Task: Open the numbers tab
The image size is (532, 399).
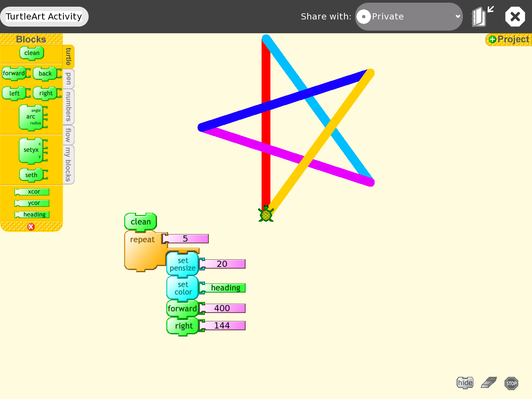Action: tap(68, 107)
